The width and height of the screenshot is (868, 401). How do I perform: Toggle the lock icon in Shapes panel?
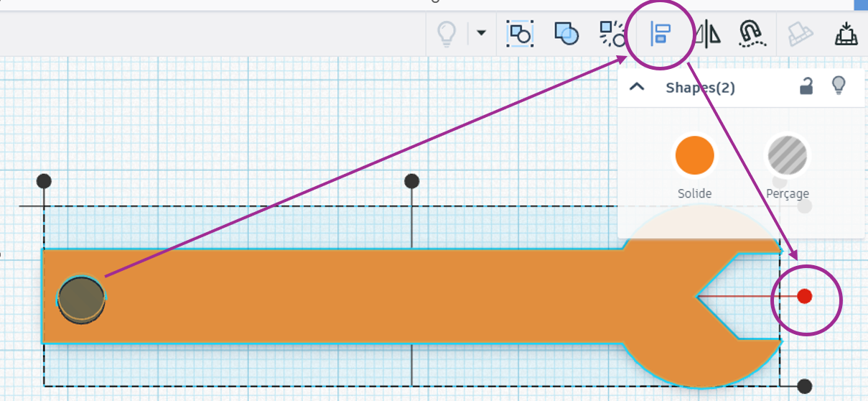(x=807, y=87)
